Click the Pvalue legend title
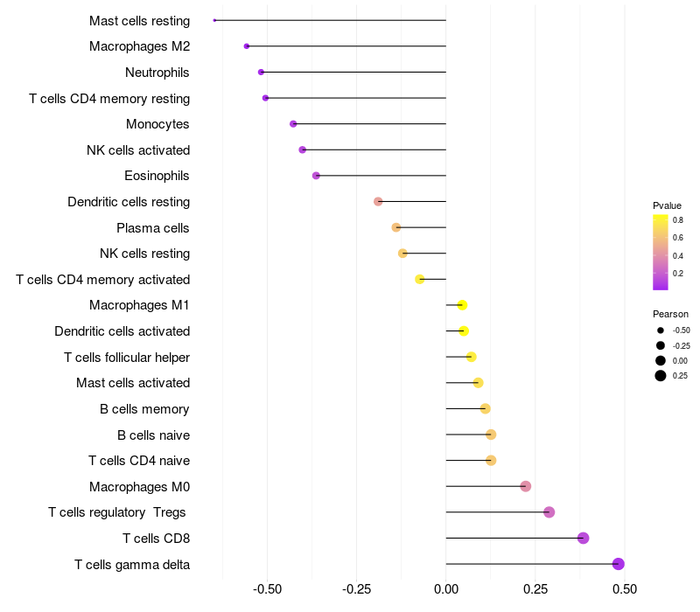 [667, 205]
